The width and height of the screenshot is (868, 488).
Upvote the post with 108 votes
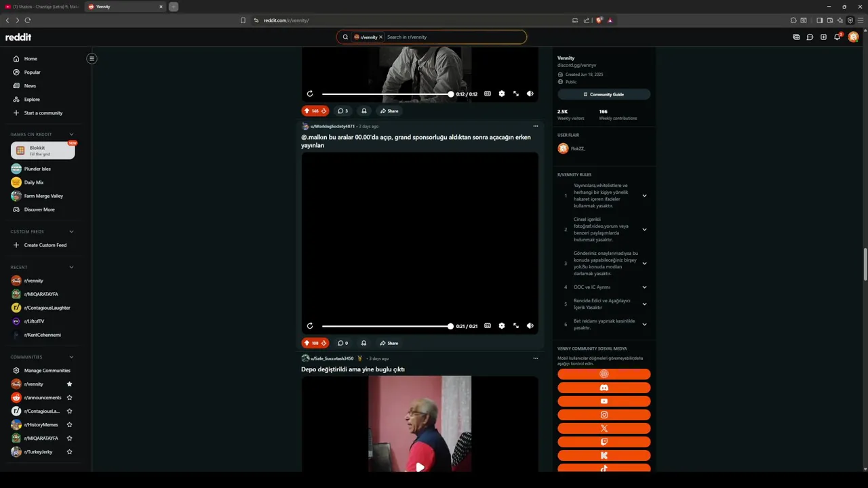click(307, 343)
